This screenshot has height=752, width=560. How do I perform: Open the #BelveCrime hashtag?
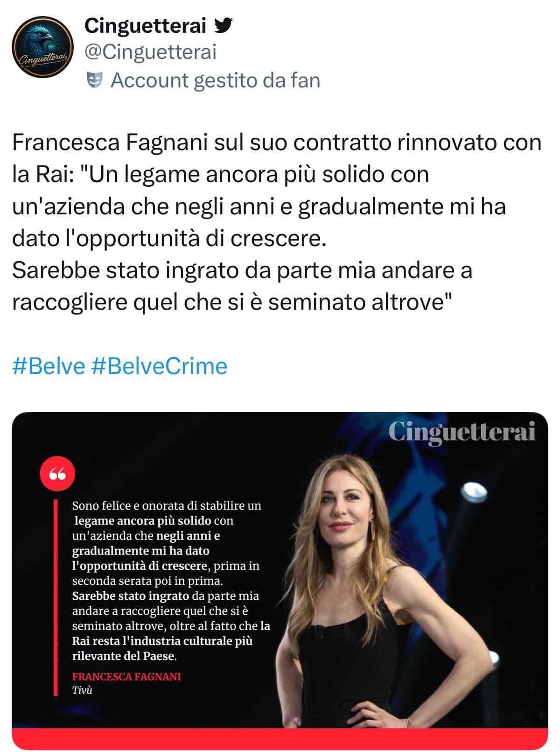[160, 366]
